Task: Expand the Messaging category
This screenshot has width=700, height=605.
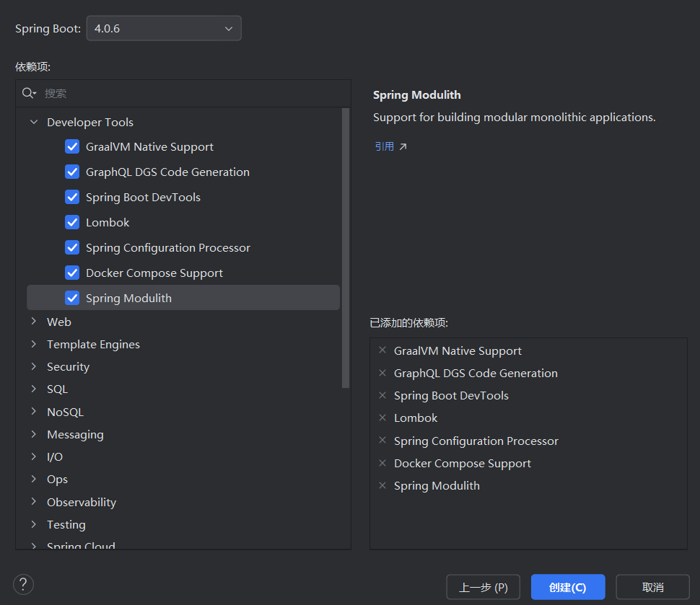Action: point(34,434)
